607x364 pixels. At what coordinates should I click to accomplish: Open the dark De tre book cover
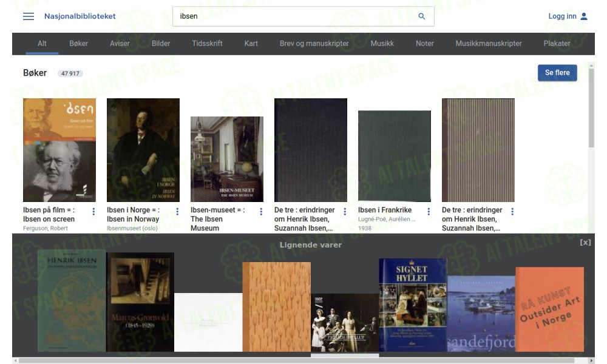tap(310, 150)
